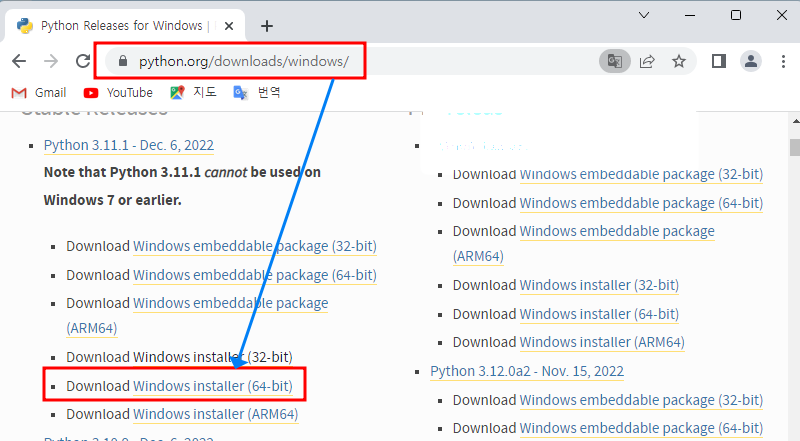The height and width of the screenshot is (441, 800).
Task: View site info via the lock icon
Action: point(122,61)
